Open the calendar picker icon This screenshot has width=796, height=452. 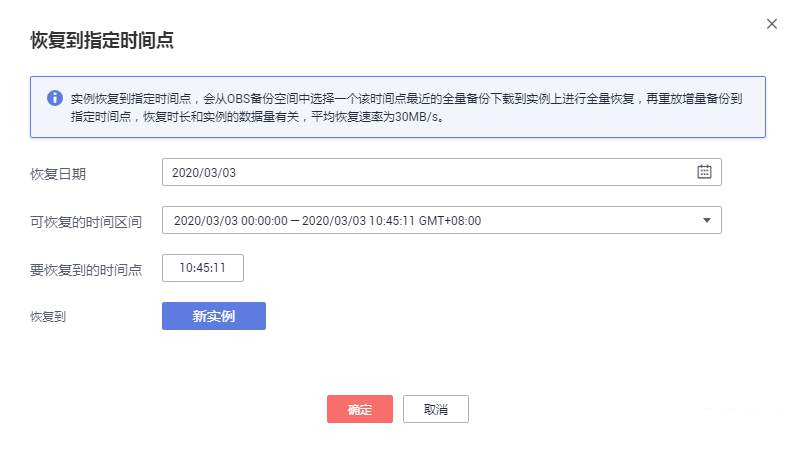[704, 172]
